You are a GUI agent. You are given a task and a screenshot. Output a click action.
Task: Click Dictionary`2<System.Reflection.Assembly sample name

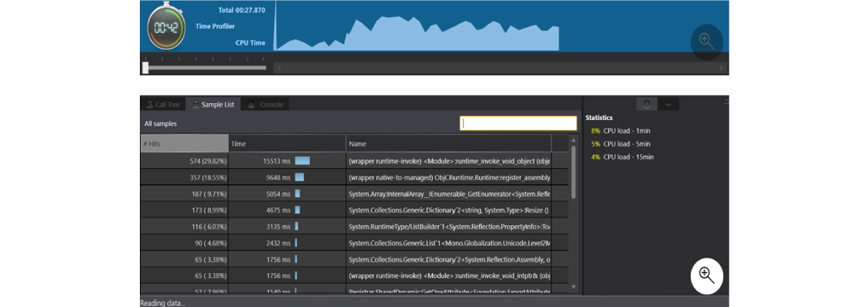449,259
